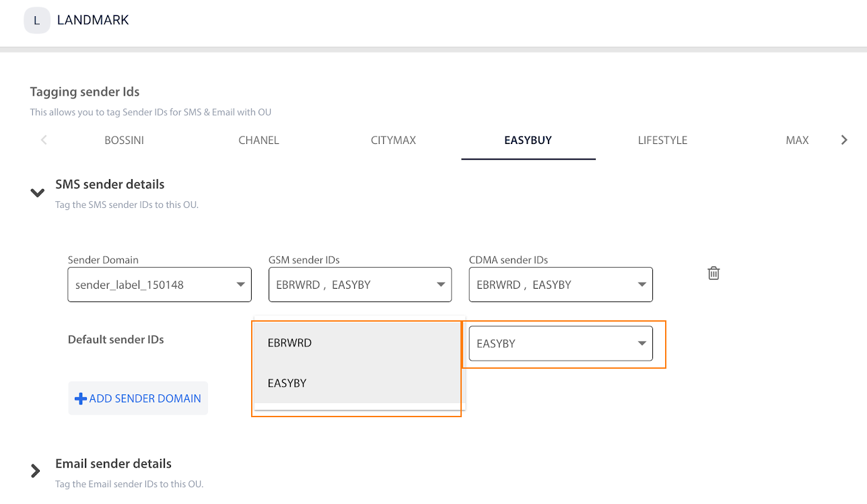Click the L avatar icon for Landmark
Viewport: 867px width, 504px height.
coord(37,20)
